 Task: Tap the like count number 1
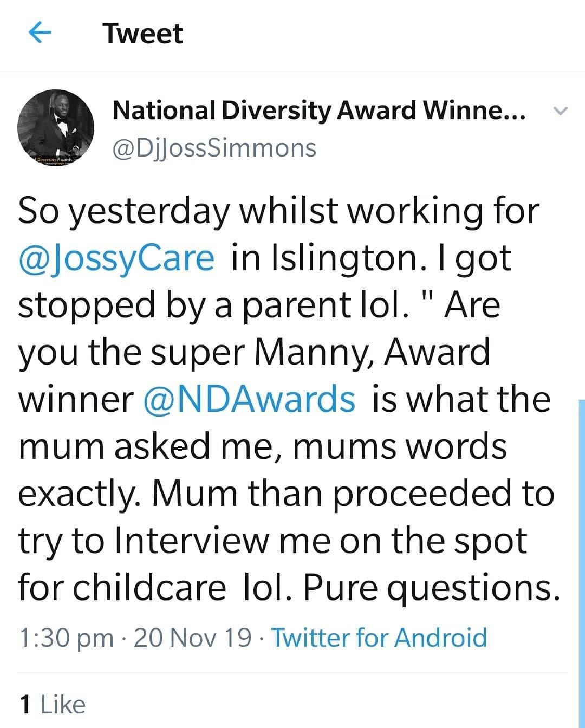pos(25,705)
